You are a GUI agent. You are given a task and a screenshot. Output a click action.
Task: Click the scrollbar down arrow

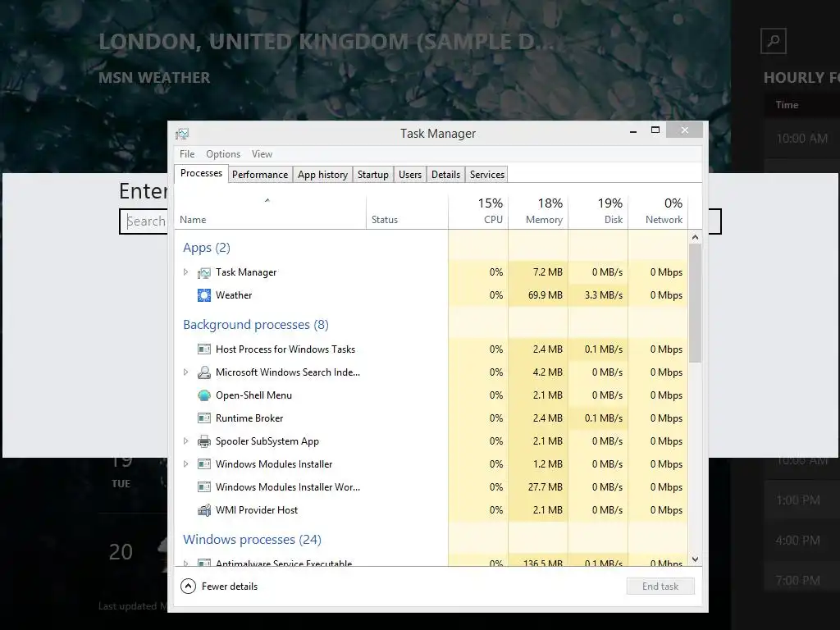tap(695, 559)
